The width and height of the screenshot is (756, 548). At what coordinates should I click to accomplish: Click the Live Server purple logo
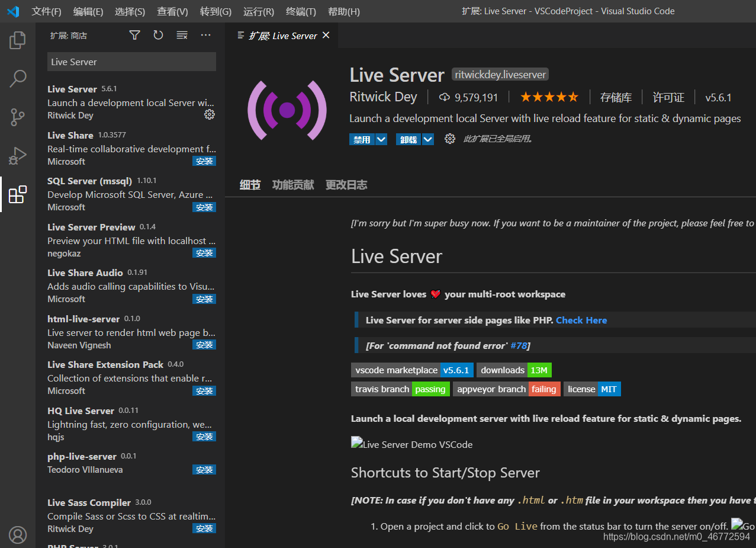287,110
